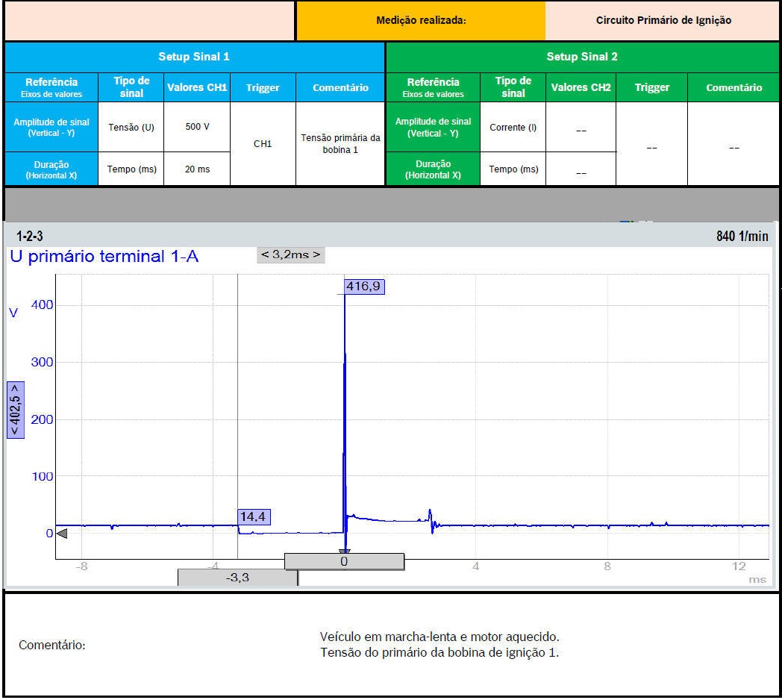Click the Circuito Primário de Ignição cell
The image size is (782, 700).
tap(663, 21)
